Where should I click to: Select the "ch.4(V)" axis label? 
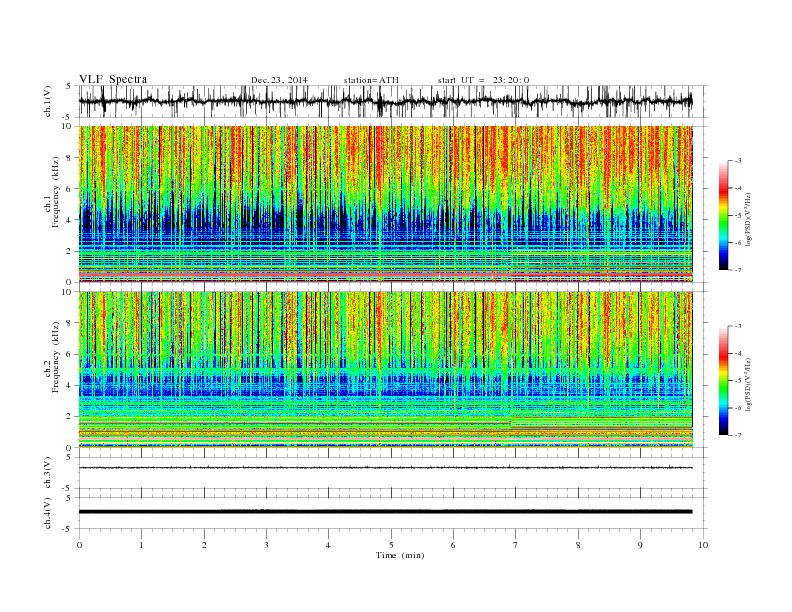click(x=48, y=513)
